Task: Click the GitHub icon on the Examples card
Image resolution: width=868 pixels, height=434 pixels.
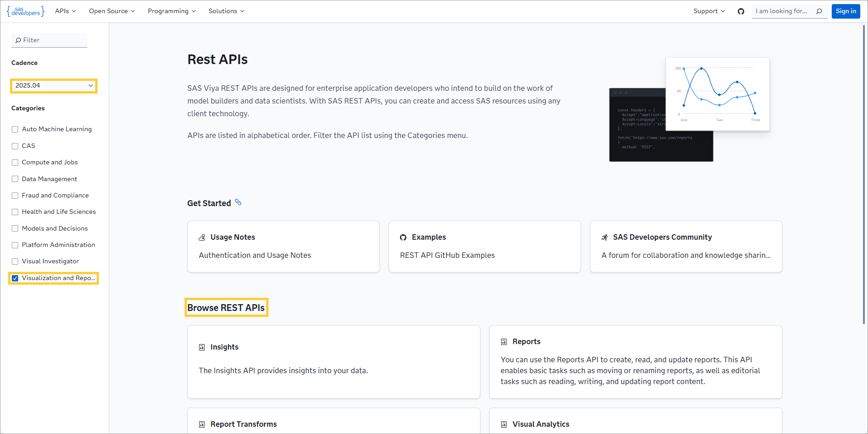Action: [x=403, y=237]
